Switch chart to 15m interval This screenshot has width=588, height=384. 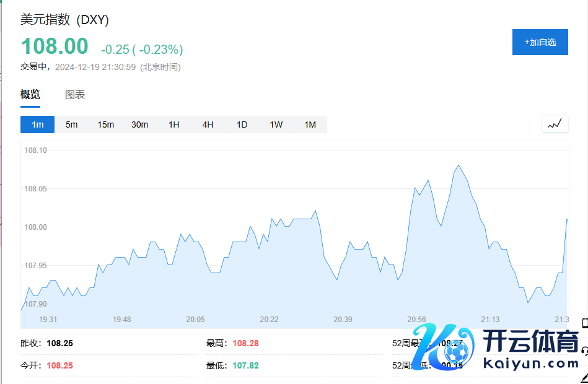pyautogui.click(x=105, y=124)
